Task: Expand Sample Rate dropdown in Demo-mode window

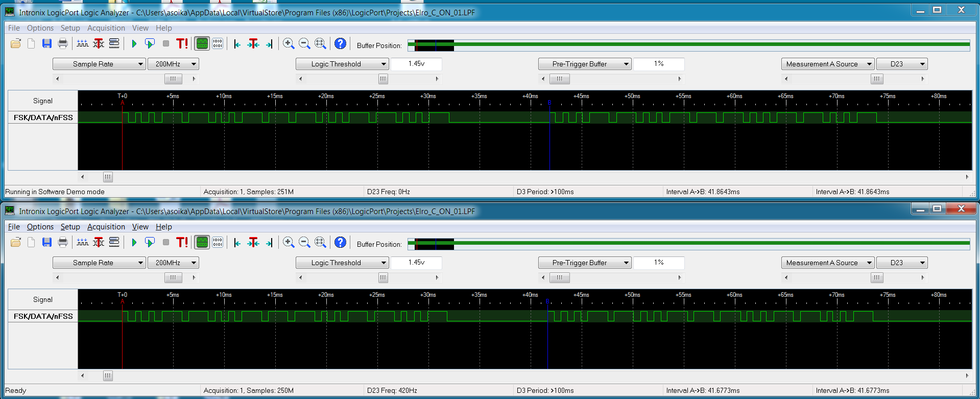Action: (99, 64)
